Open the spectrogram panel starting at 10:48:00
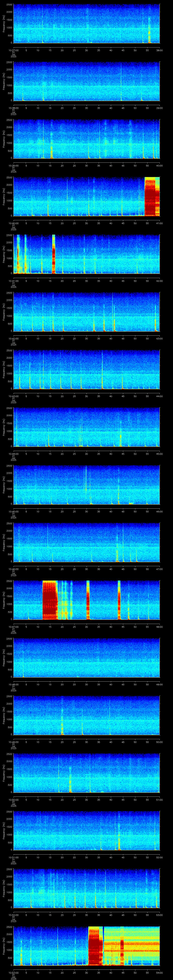 [x=87, y=658]
